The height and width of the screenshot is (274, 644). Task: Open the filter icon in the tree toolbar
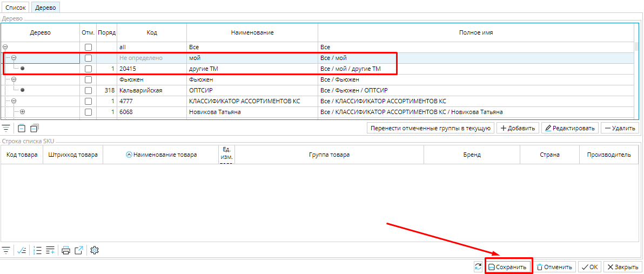tap(6, 128)
